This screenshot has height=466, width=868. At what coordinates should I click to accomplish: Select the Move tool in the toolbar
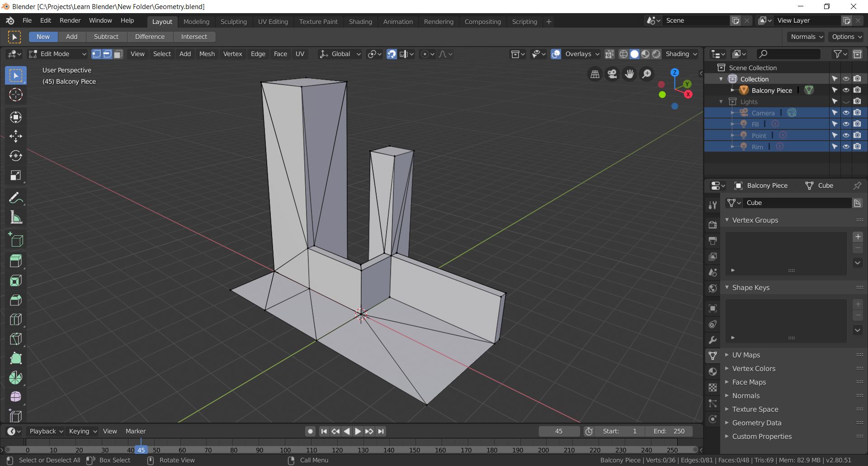(15, 136)
